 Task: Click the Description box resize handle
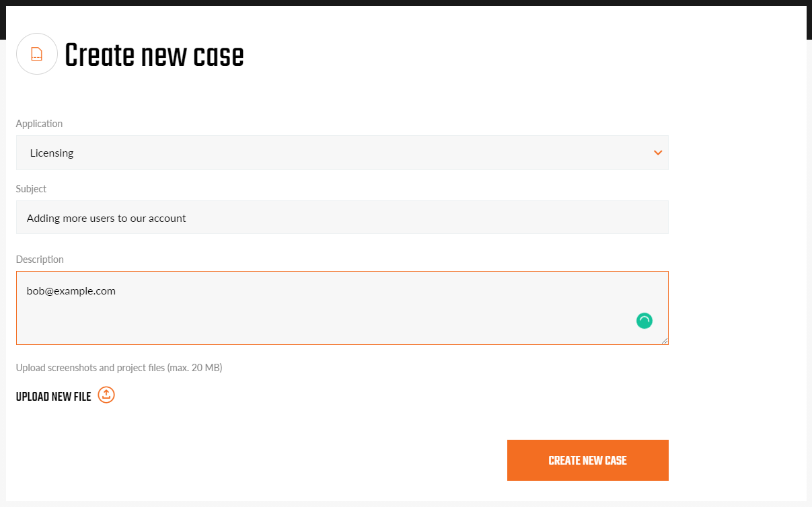pyautogui.click(x=665, y=341)
